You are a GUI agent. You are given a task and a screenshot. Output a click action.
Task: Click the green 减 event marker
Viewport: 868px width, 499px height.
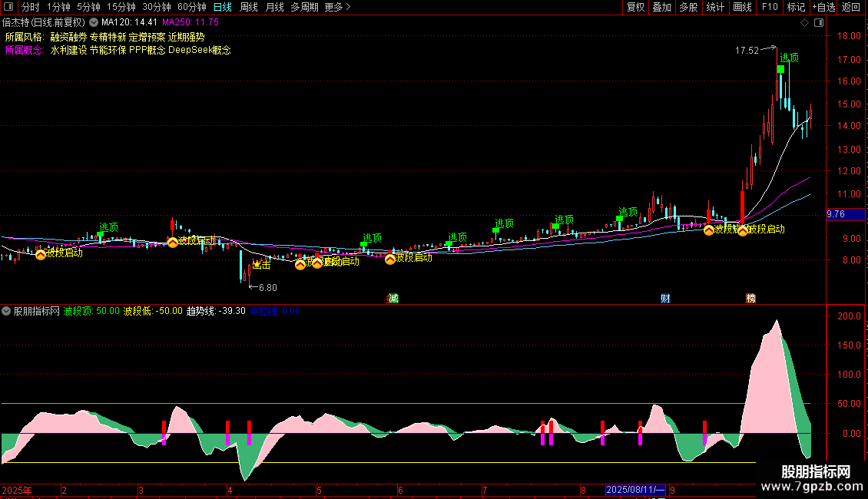coord(393,298)
